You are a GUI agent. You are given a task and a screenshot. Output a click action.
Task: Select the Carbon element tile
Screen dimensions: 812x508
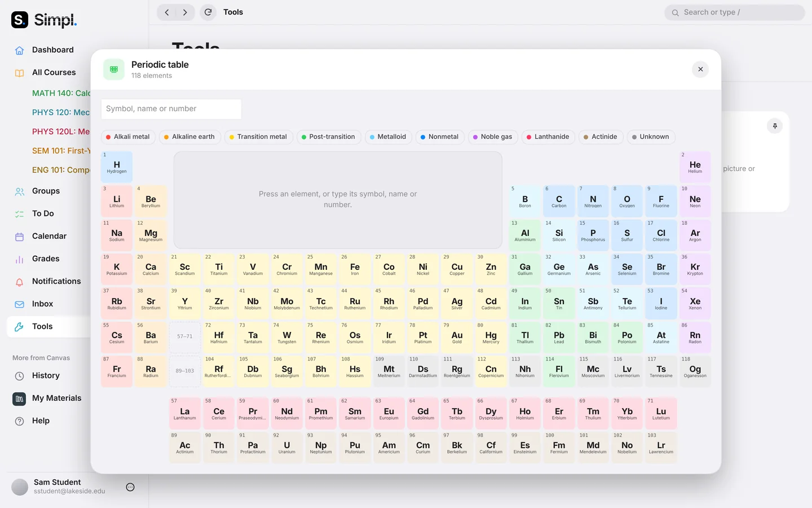click(559, 201)
